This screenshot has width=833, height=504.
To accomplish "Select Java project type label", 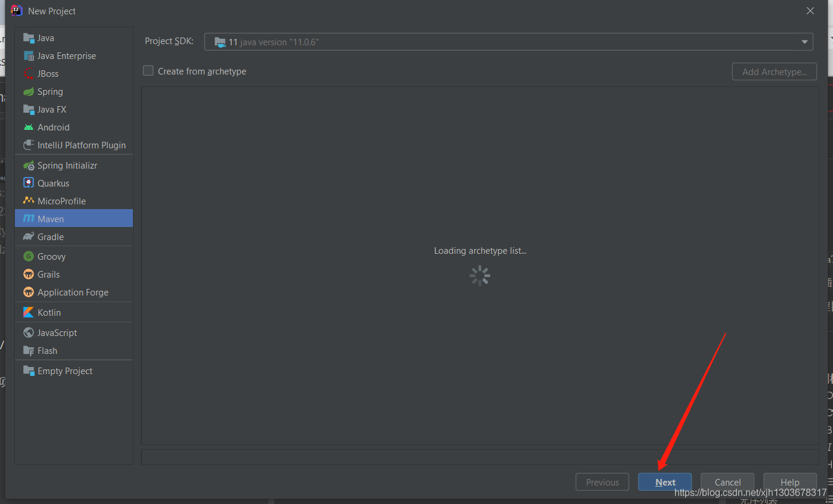I will [x=46, y=38].
